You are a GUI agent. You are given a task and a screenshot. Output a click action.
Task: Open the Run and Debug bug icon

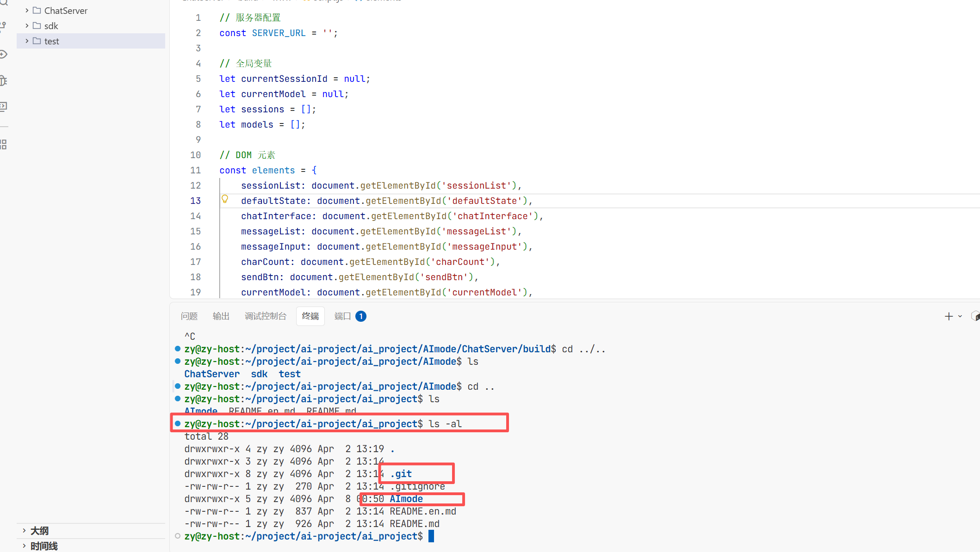coord(3,80)
